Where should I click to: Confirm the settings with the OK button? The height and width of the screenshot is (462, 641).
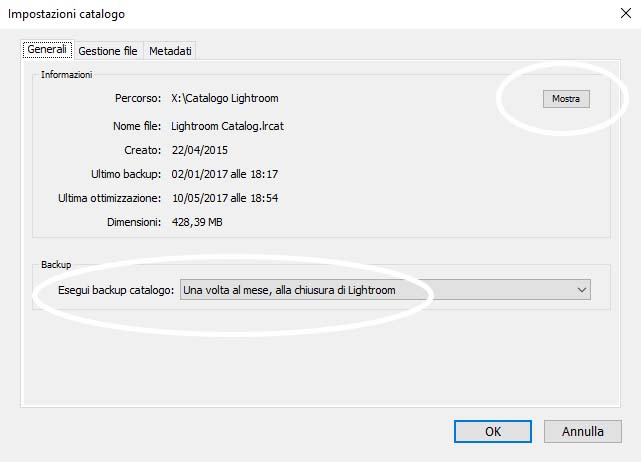(x=492, y=431)
